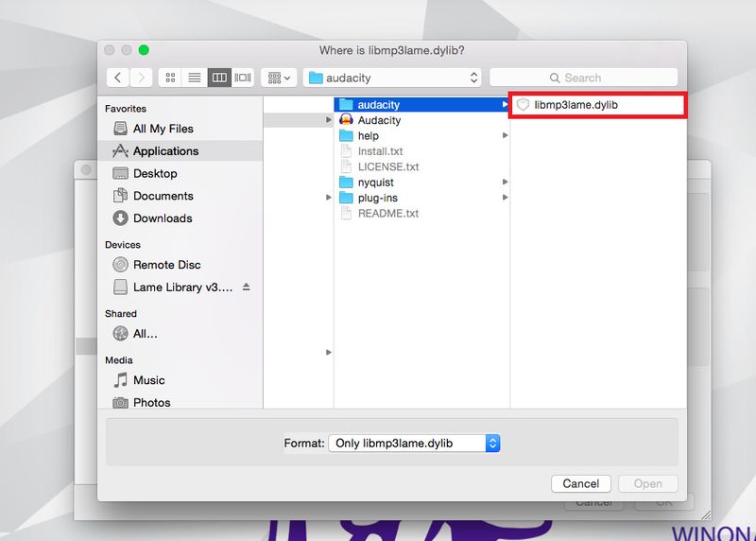This screenshot has width=756, height=541.
Task: Click into the Search field
Action: pyautogui.click(x=583, y=78)
